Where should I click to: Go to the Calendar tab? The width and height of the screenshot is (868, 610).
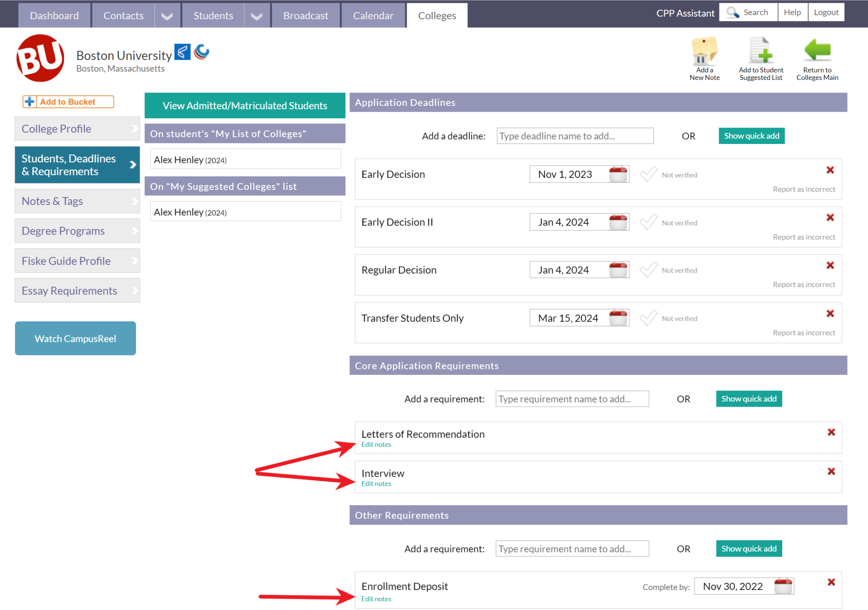click(373, 16)
